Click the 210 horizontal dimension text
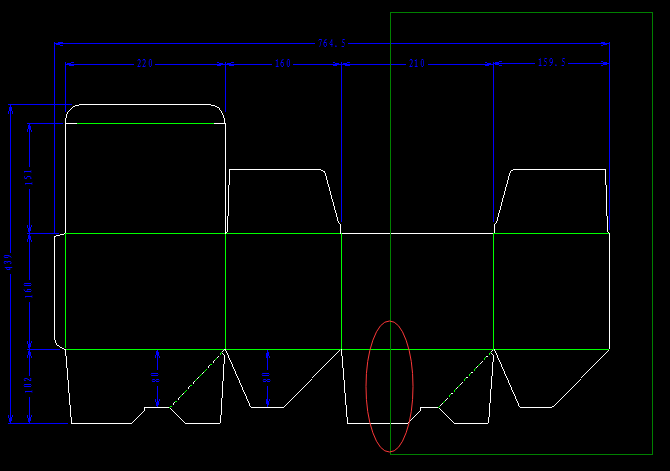Viewport: 670px width, 471px height. (x=416, y=64)
